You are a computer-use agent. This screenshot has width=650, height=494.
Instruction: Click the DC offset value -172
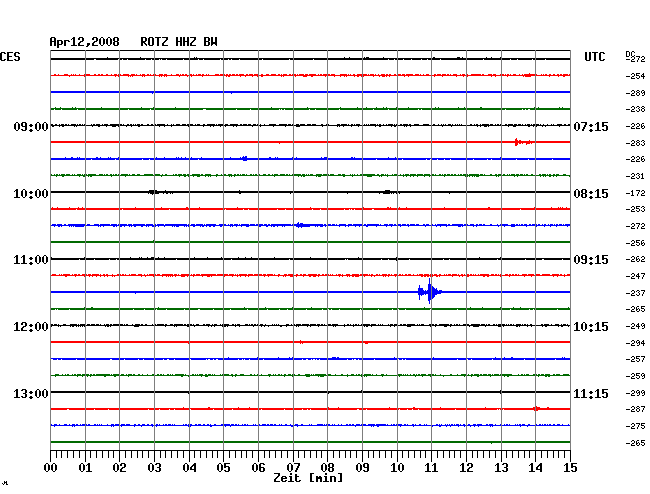635,193
